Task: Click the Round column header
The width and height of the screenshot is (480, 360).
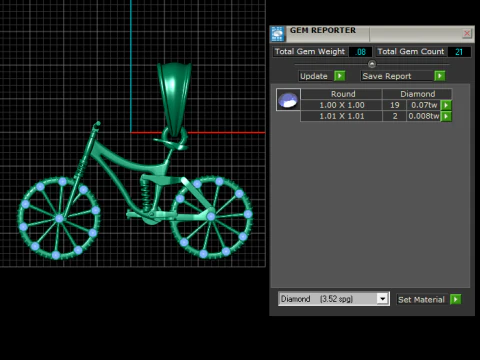Action: (343, 94)
